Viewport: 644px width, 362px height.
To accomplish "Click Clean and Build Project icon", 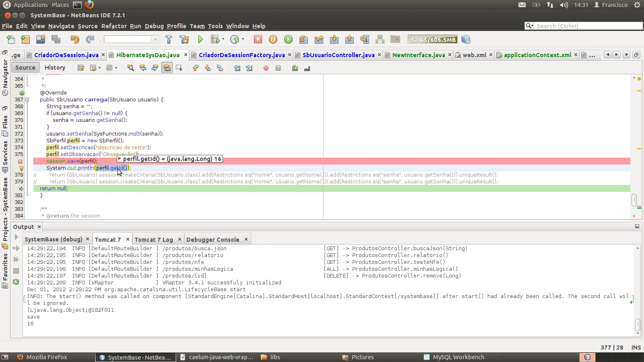I will (x=184, y=39).
